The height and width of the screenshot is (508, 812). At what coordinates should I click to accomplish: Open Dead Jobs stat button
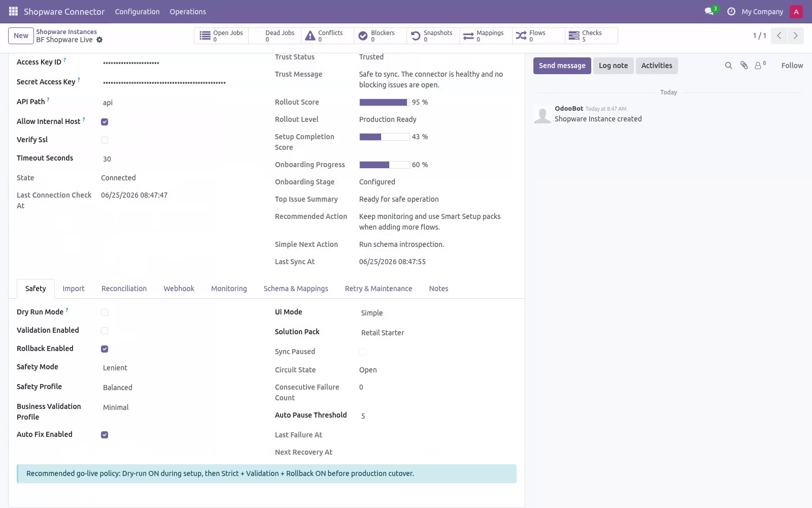click(x=274, y=36)
